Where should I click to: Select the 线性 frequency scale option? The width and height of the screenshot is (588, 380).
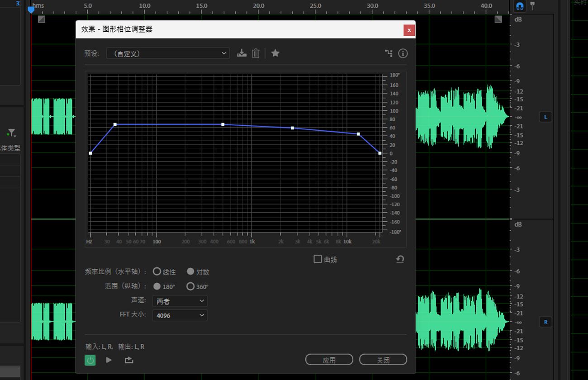(157, 271)
